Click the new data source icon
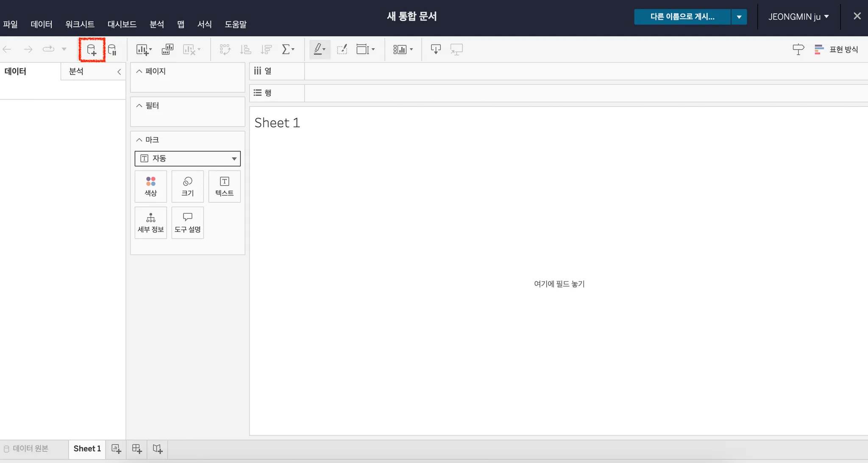 click(x=92, y=50)
